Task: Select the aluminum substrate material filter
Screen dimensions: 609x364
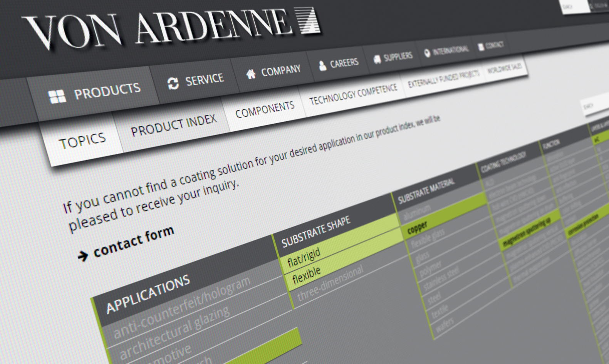Action: click(417, 213)
